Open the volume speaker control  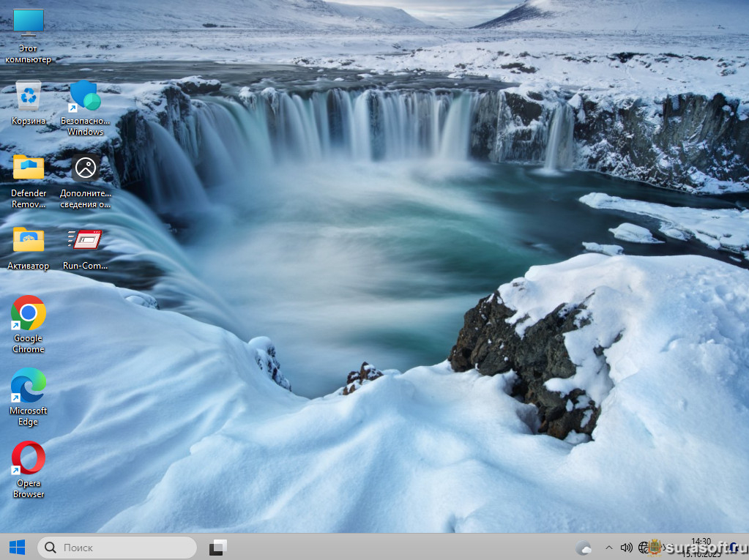626,547
